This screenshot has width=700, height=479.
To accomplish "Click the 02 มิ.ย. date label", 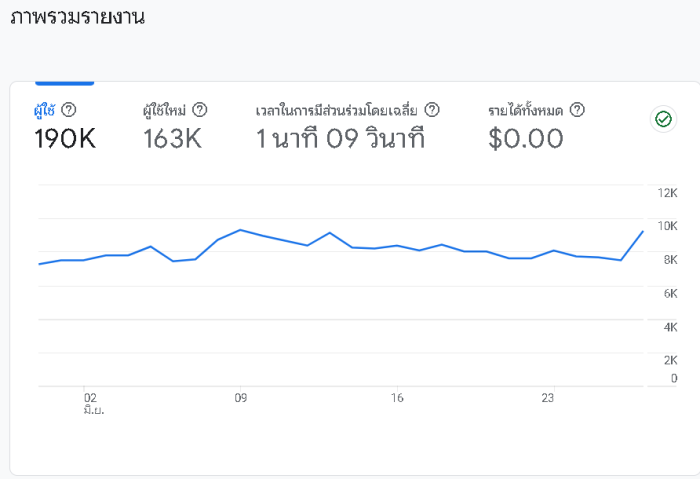I will click(92, 403).
